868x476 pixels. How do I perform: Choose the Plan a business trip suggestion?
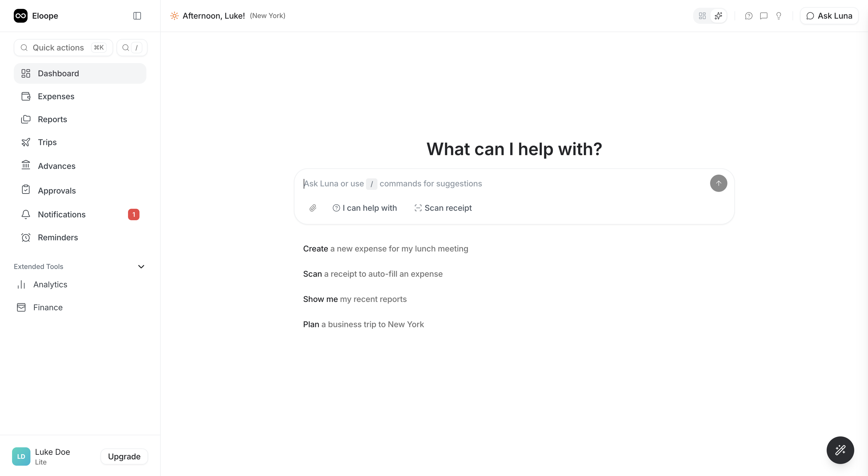(x=363, y=324)
